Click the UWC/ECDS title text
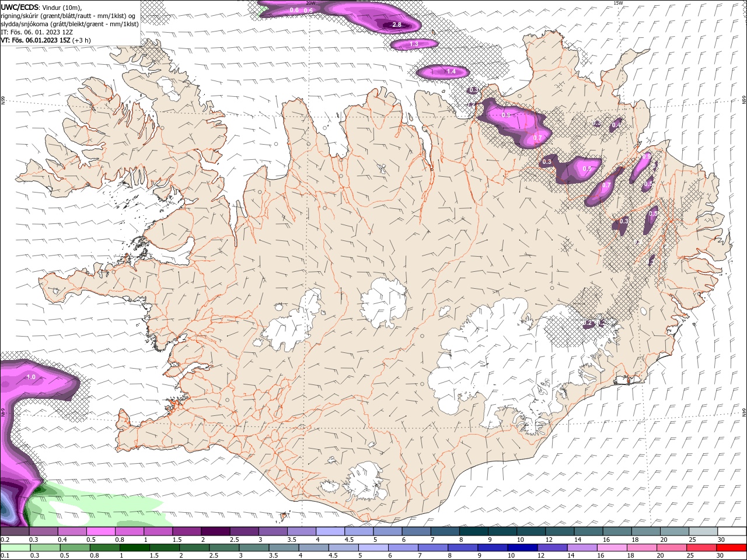This screenshot has height=560, width=747. point(20,7)
